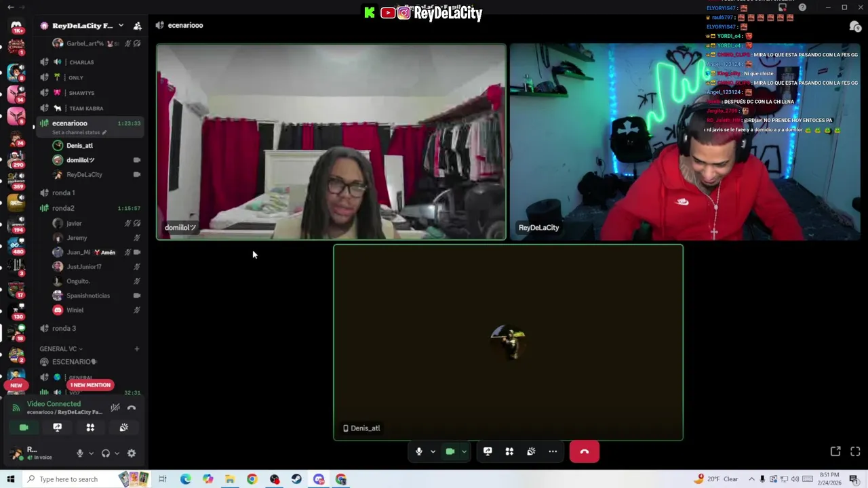The image size is (868, 488).
Task: Click Windows Start button
Action: point(10,479)
